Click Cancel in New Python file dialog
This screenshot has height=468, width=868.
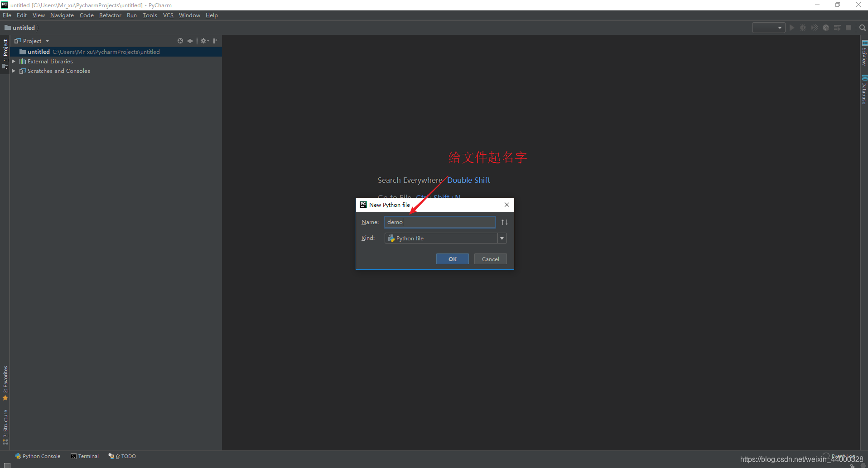coord(490,259)
